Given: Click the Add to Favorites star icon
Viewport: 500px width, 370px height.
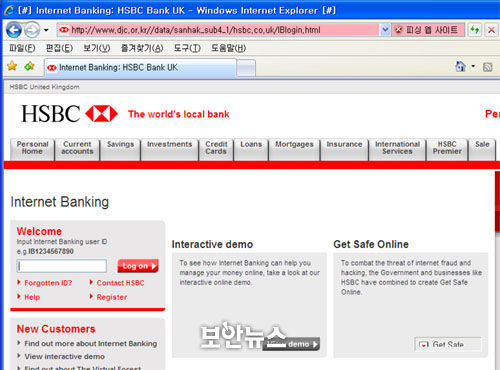Looking at the screenshot, I should pos(29,66).
